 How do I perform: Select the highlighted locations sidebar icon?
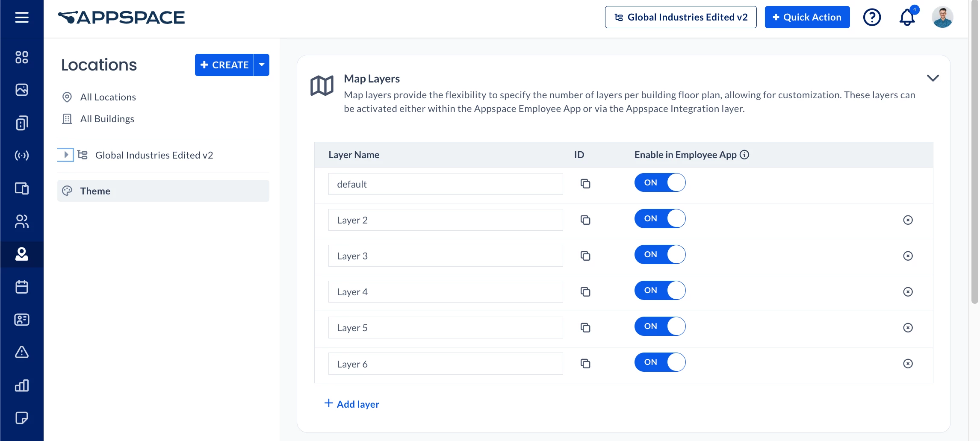click(22, 254)
